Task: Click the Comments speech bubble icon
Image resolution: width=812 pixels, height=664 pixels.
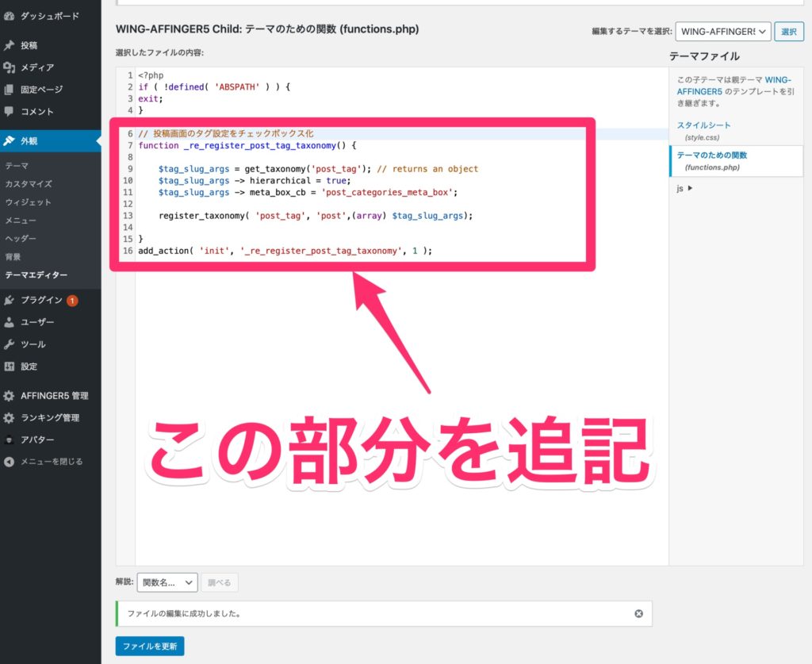Action: 9,111
